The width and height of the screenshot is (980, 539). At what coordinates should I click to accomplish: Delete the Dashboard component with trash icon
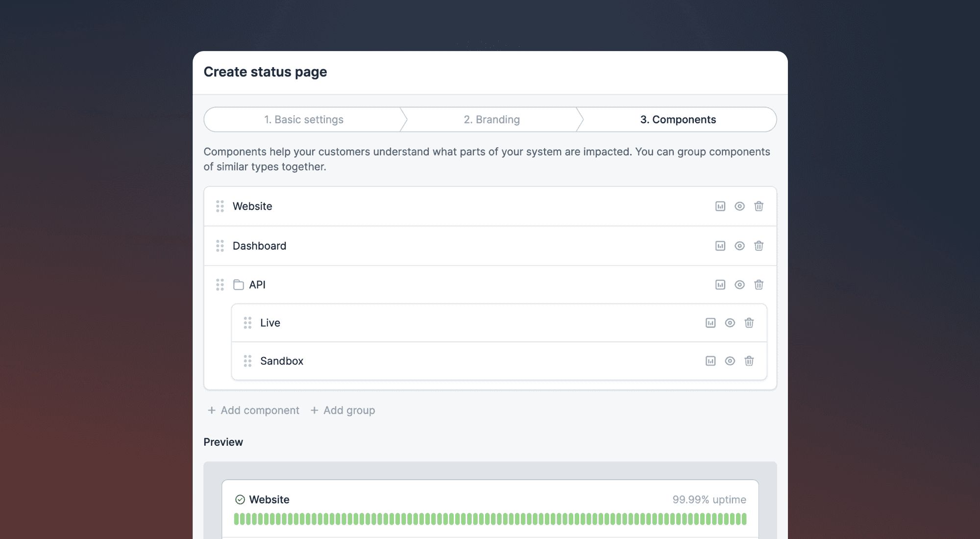759,246
